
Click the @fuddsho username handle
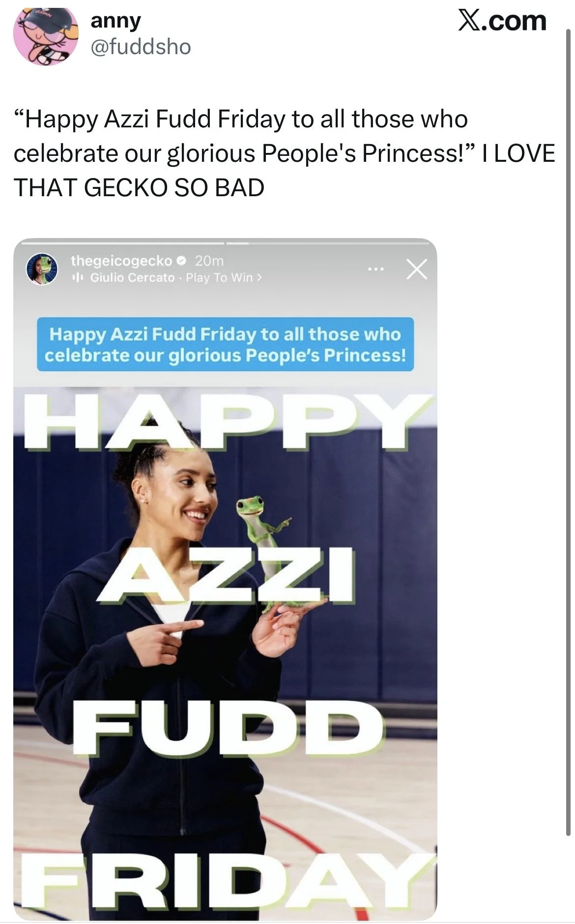coord(141,47)
